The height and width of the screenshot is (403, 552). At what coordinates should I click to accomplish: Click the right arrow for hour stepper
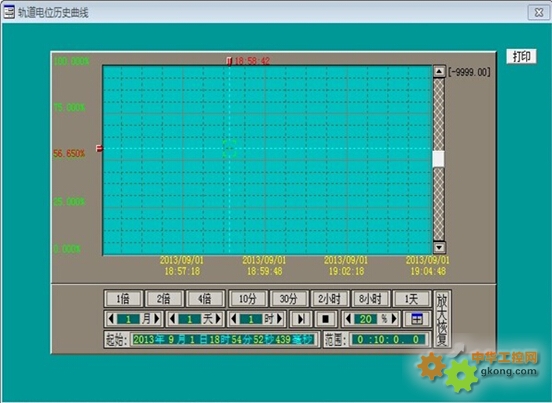[280, 319]
